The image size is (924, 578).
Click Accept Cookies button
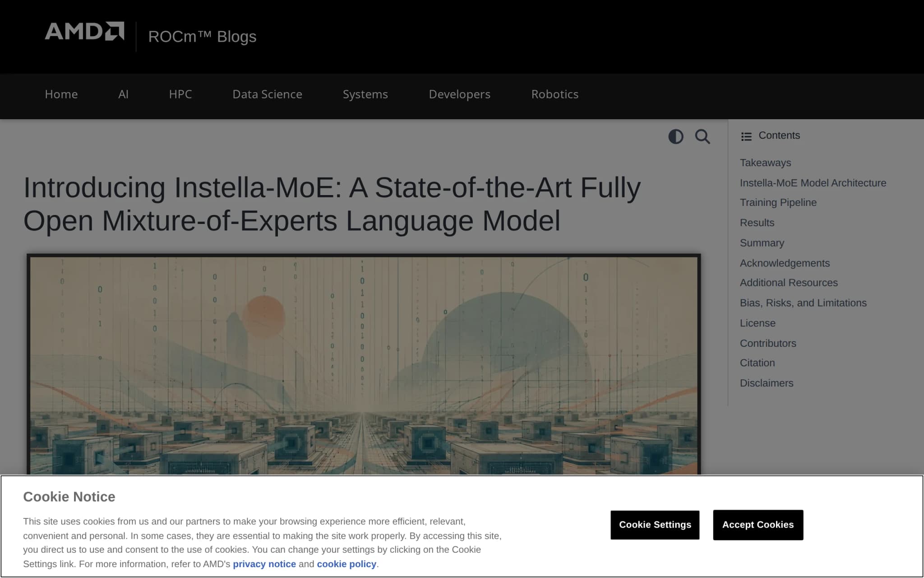coord(758,525)
